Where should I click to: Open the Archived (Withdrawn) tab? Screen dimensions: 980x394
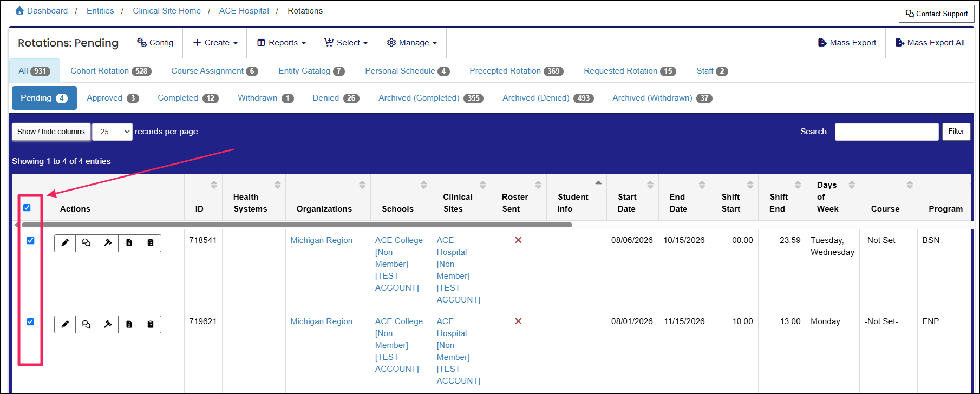point(662,98)
